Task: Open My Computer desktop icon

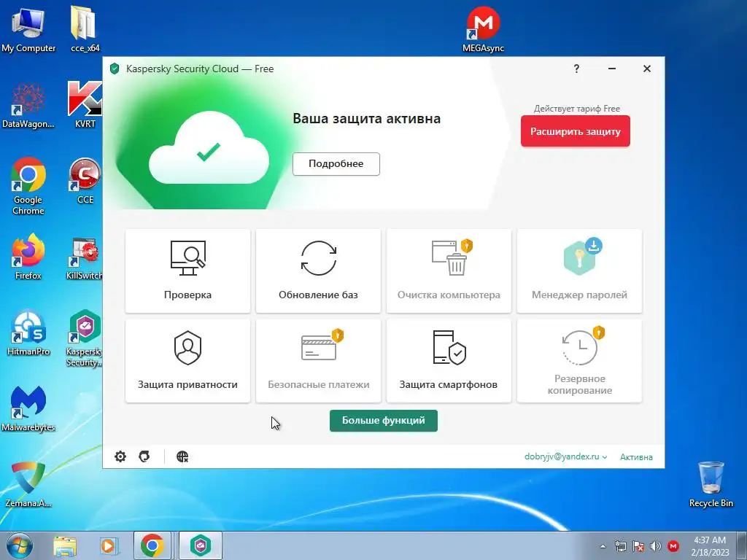Action: (x=28, y=29)
